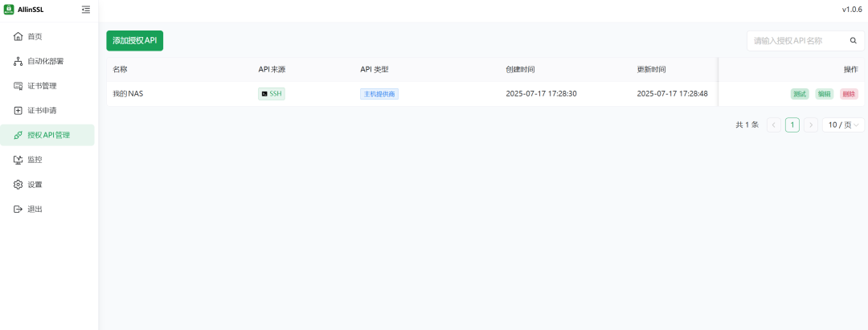Click the AllinSSL logo icon
This screenshot has height=330, width=868.
pos(8,10)
